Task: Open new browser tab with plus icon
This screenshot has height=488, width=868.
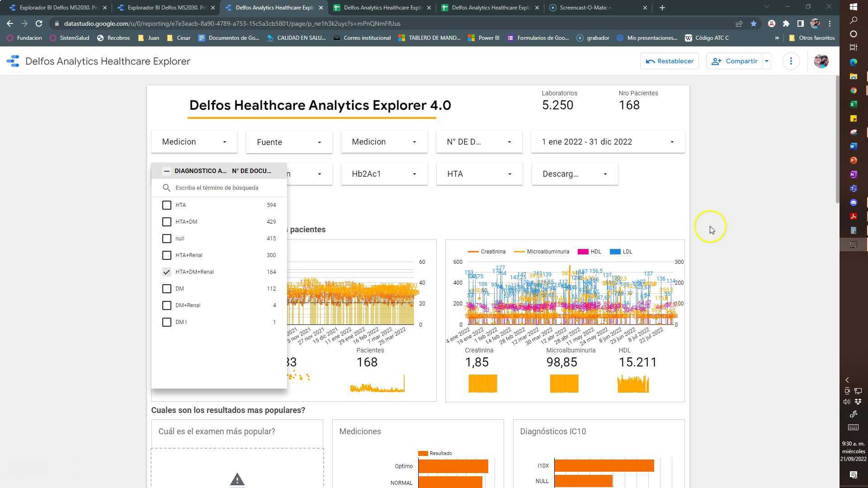Action: [x=662, y=8]
